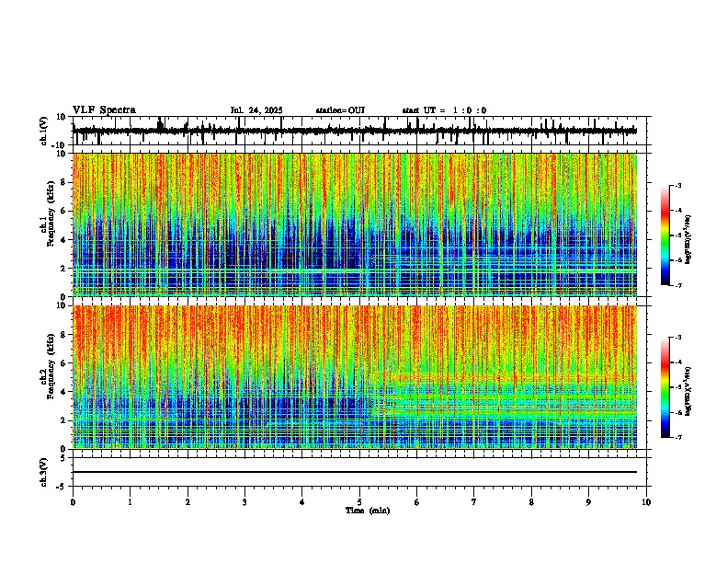Click the "VLF Spectra" plot title
Screen dimensions: 728x563
104,110
